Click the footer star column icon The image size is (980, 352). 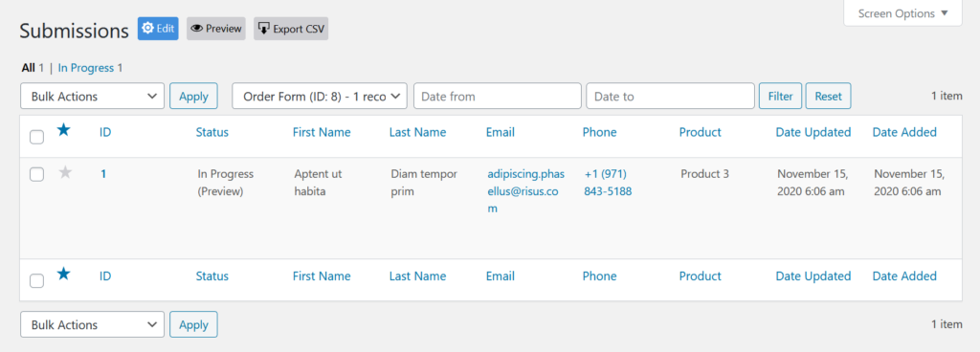(x=63, y=274)
